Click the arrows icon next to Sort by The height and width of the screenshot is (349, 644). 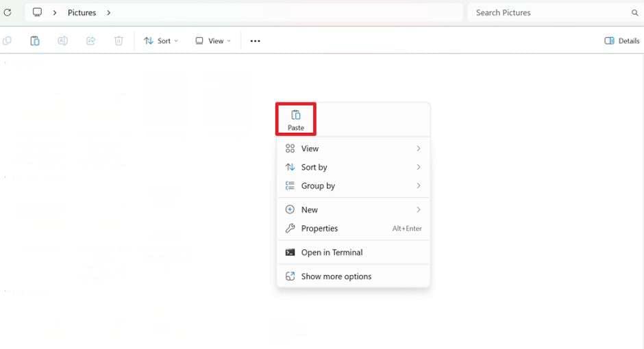(290, 167)
